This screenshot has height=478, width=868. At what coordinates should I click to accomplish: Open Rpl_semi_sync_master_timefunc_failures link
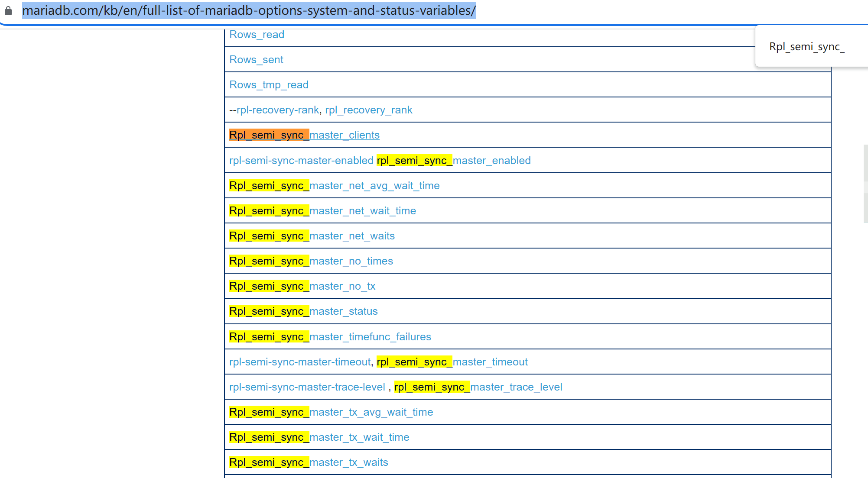(370, 337)
